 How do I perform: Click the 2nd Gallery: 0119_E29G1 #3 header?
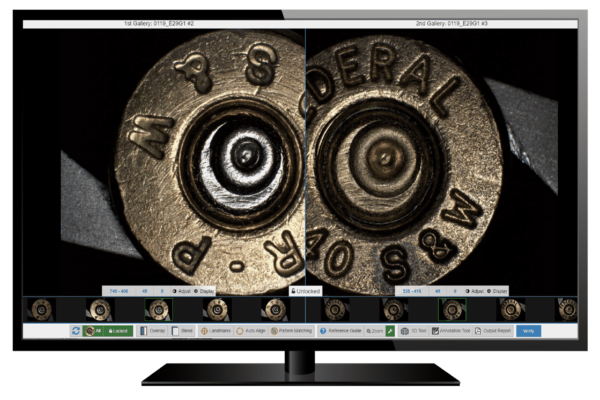[452, 24]
